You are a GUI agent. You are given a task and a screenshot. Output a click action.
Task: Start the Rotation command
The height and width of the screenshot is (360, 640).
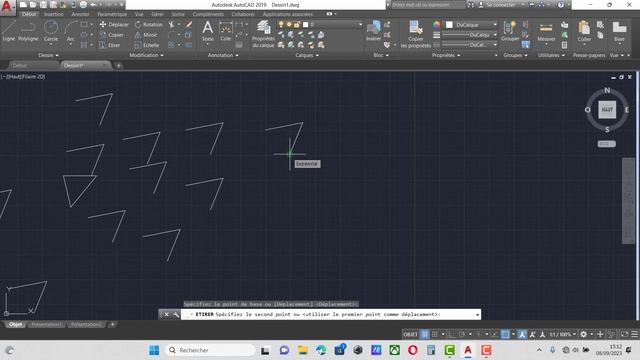[x=149, y=24]
